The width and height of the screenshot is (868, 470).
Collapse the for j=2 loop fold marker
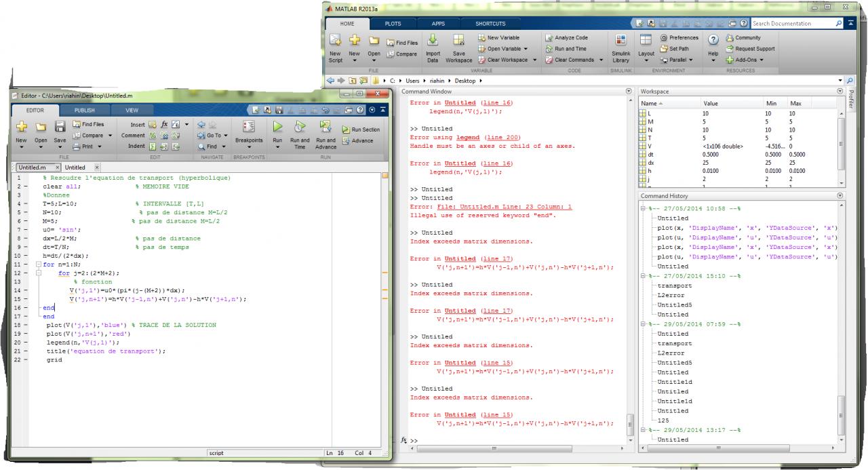click(38, 273)
